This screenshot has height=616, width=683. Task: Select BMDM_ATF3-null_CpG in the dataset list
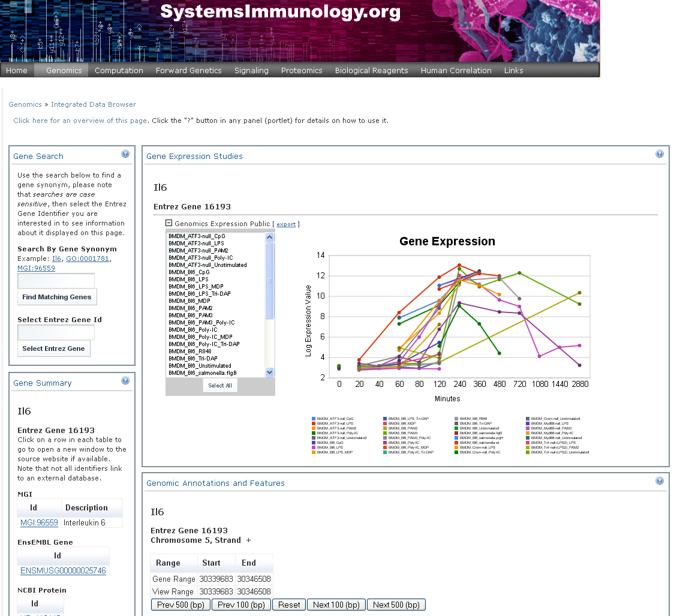click(216, 236)
